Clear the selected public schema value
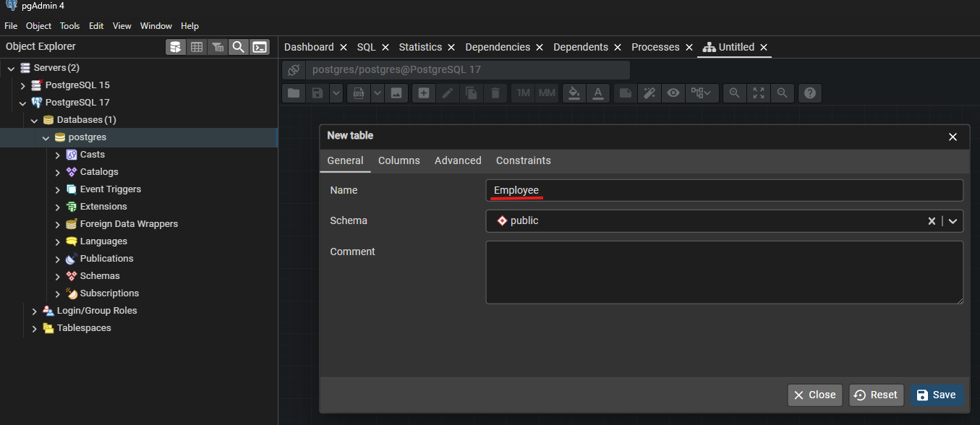 pyautogui.click(x=932, y=221)
